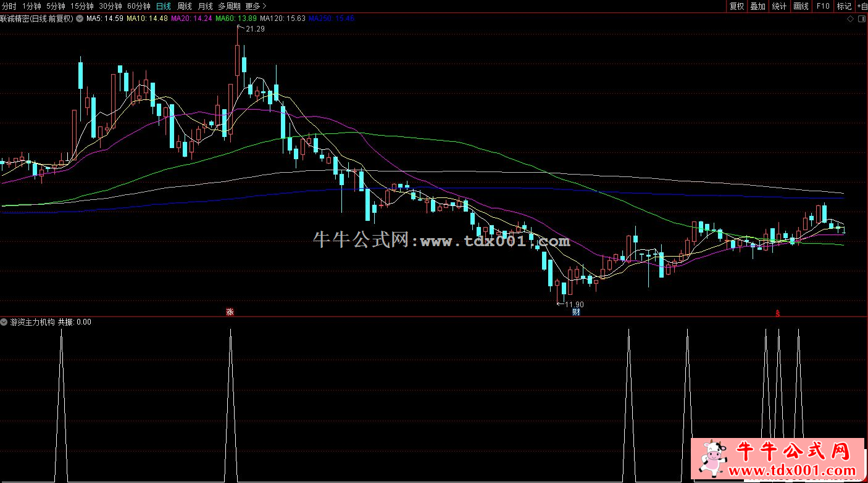Image resolution: width=868 pixels, height=483 pixels.
Task: Select the 15分钟 period tab
Action: (x=82, y=6)
